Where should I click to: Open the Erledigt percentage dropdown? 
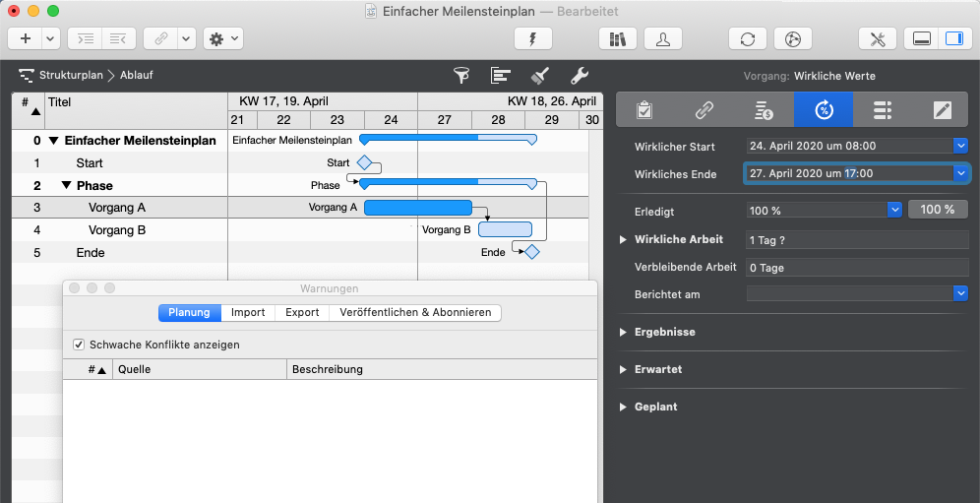(x=894, y=210)
